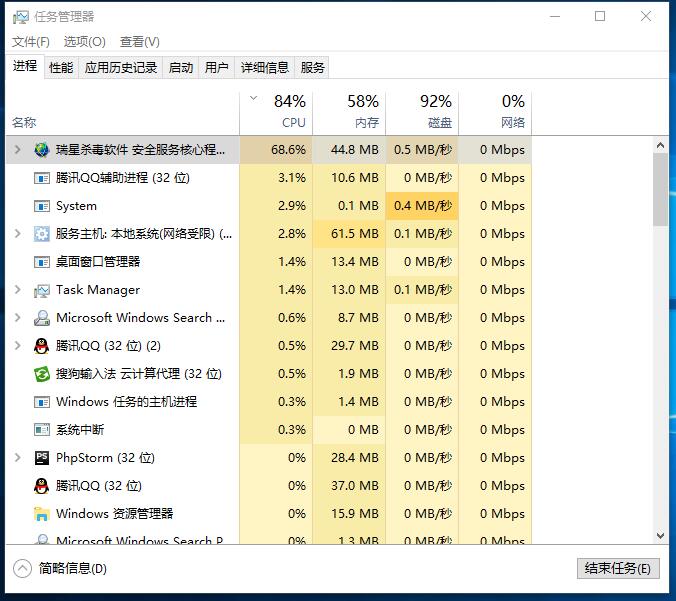Click the penguin icon of 37.0 MB QQ row
The image size is (676, 601).
pos(41,486)
